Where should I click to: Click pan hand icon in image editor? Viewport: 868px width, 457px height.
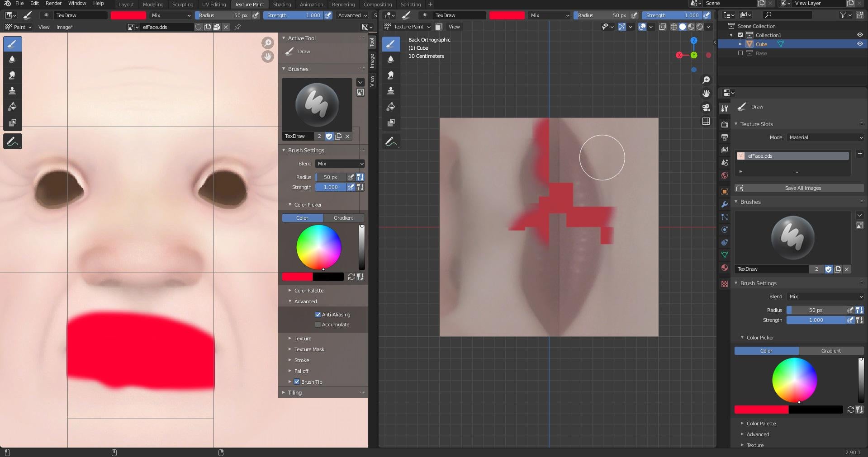[x=268, y=57]
